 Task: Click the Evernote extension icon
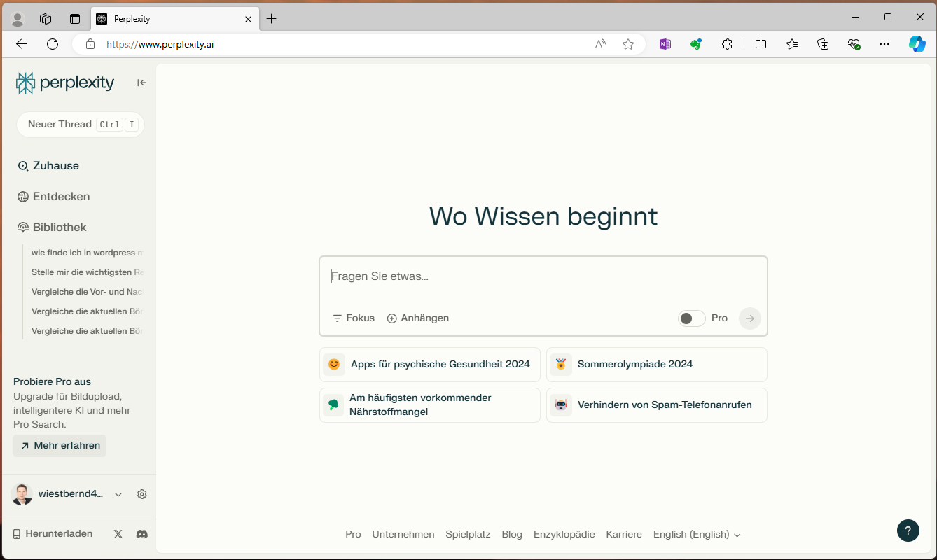click(x=696, y=44)
